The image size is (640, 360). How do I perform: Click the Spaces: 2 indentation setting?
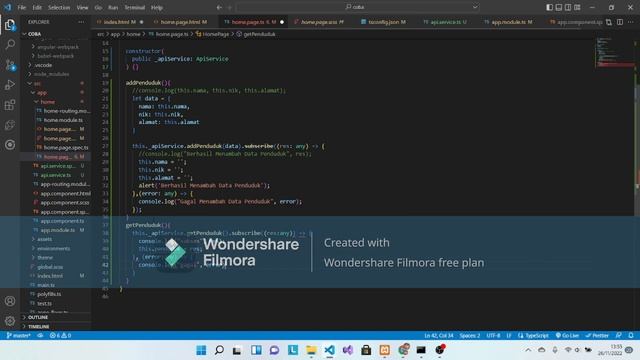(470, 336)
